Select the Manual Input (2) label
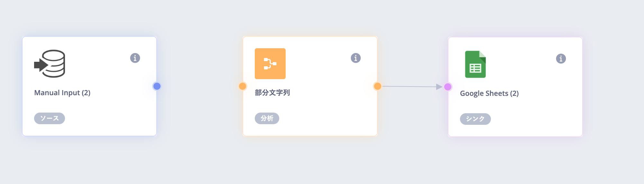Viewport: 644px width, 184px height. coord(62,93)
